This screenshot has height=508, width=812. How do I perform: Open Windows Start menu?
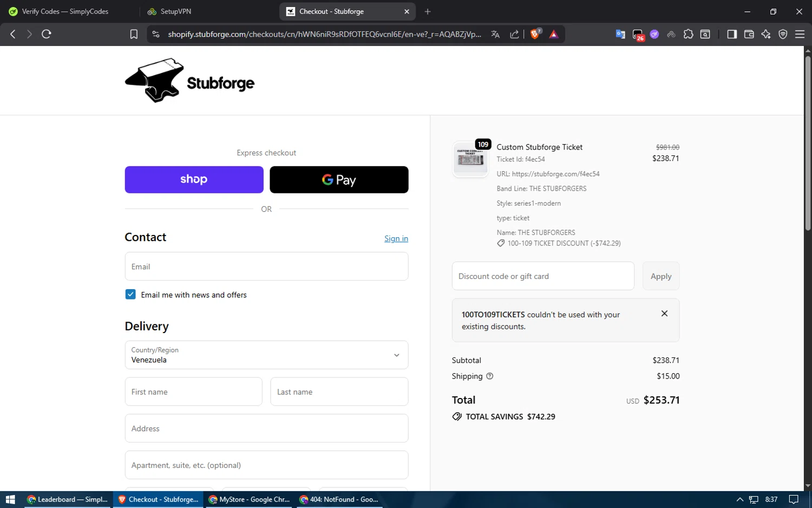10,499
